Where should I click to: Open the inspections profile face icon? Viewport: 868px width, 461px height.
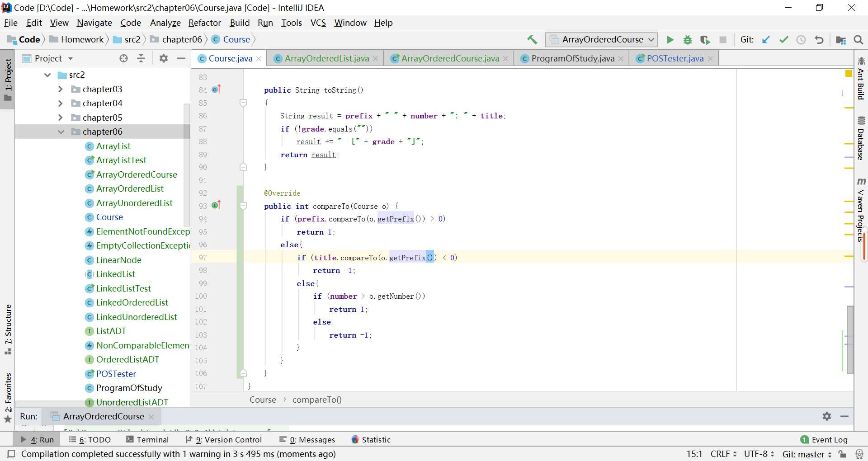click(x=859, y=454)
